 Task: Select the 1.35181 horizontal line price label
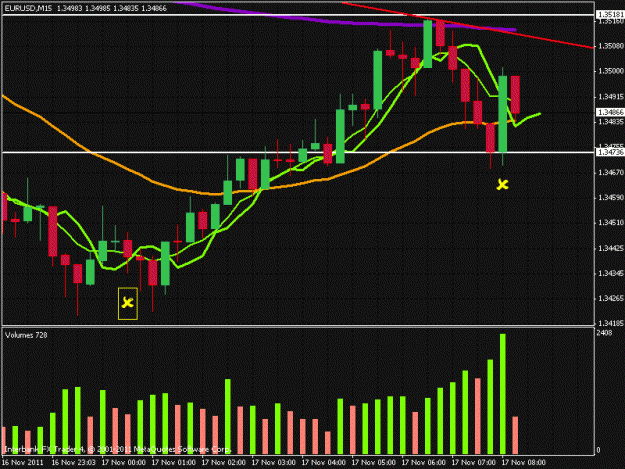tap(610, 15)
